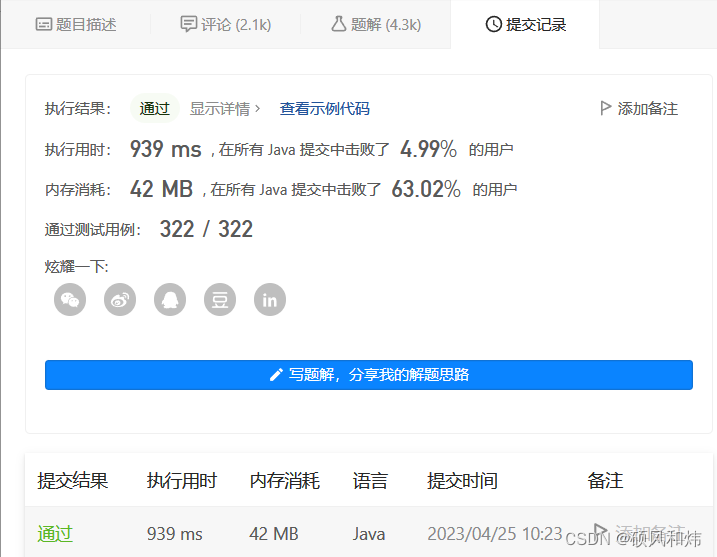Click the Java cell in table row

(369, 534)
